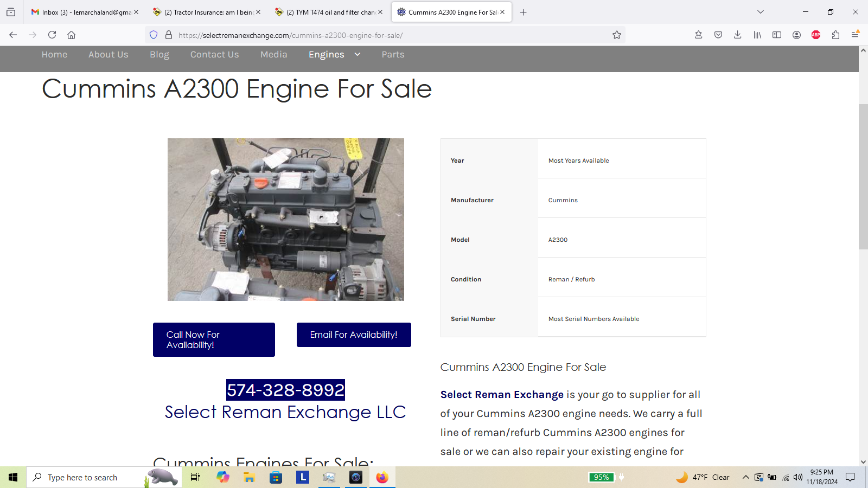Show hidden system tray icons
Image resolution: width=868 pixels, height=488 pixels.
click(x=745, y=477)
